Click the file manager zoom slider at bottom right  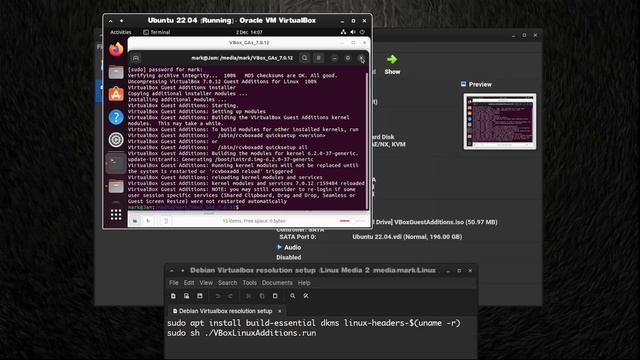click(x=352, y=221)
